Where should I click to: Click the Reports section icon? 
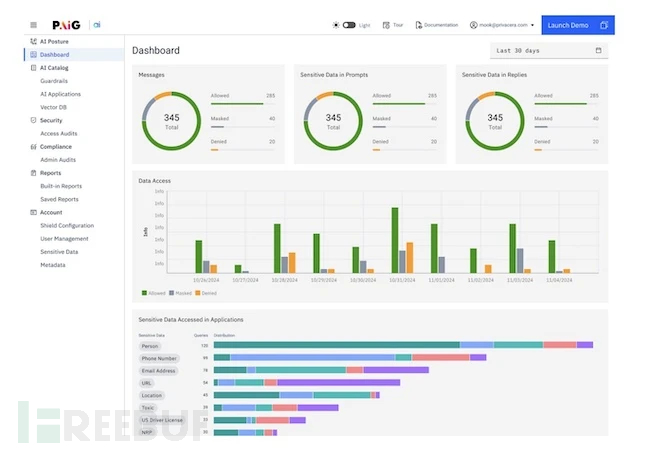click(32, 173)
